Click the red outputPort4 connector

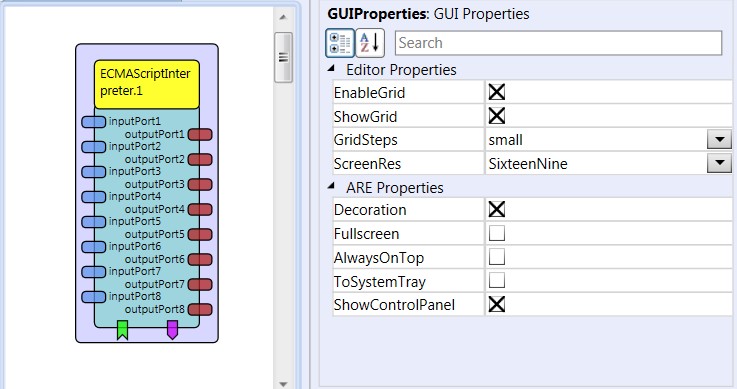pyautogui.click(x=200, y=210)
